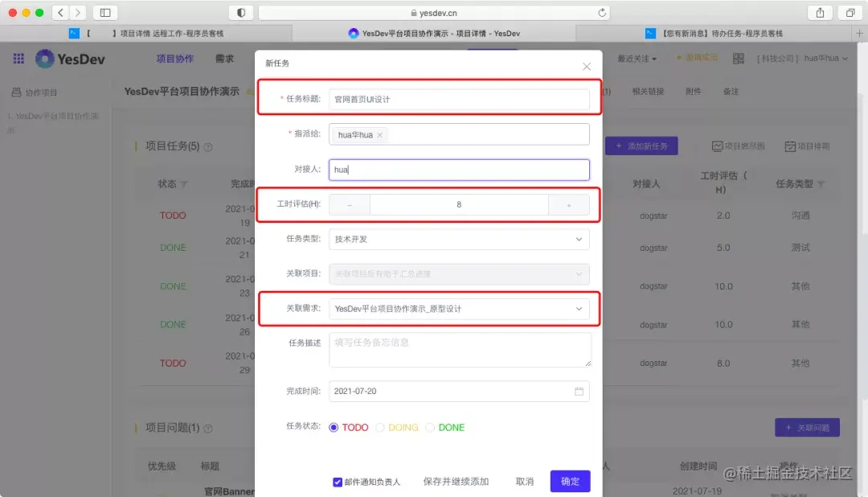Click the Safari share icon

pyautogui.click(x=818, y=12)
